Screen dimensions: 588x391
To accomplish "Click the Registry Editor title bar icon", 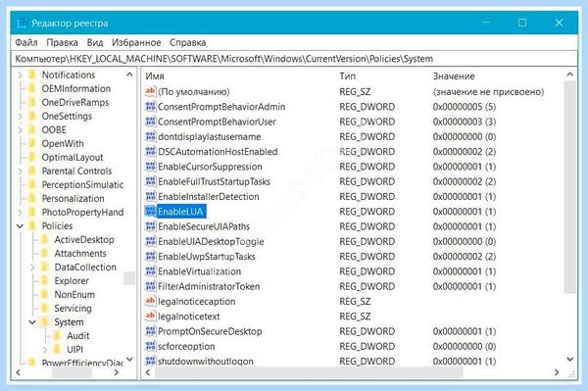I will (22, 24).
